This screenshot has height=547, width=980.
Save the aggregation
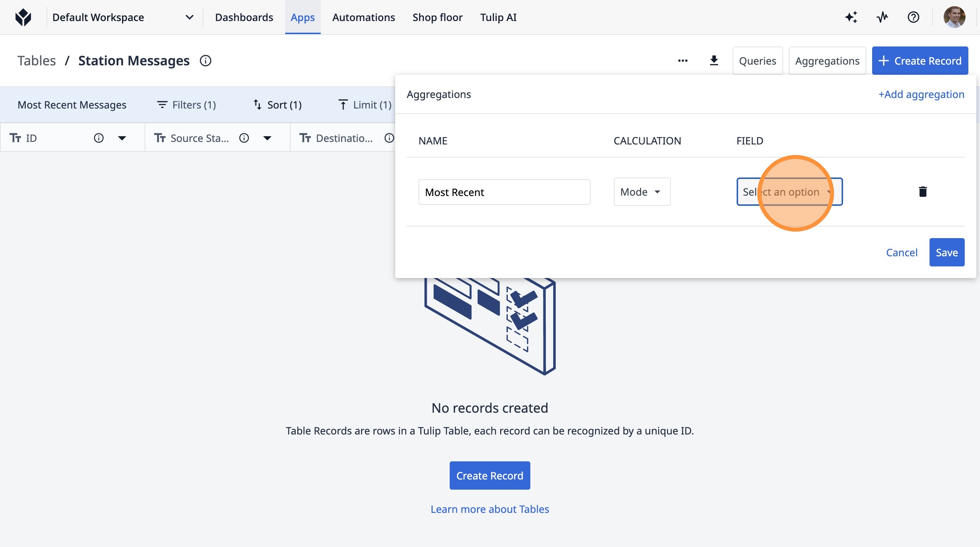[x=946, y=252]
